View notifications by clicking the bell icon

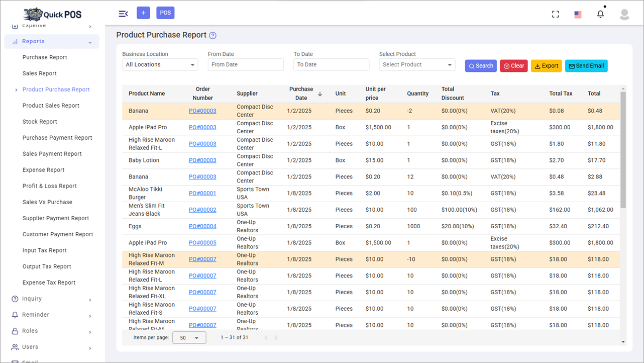coord(600,14)
